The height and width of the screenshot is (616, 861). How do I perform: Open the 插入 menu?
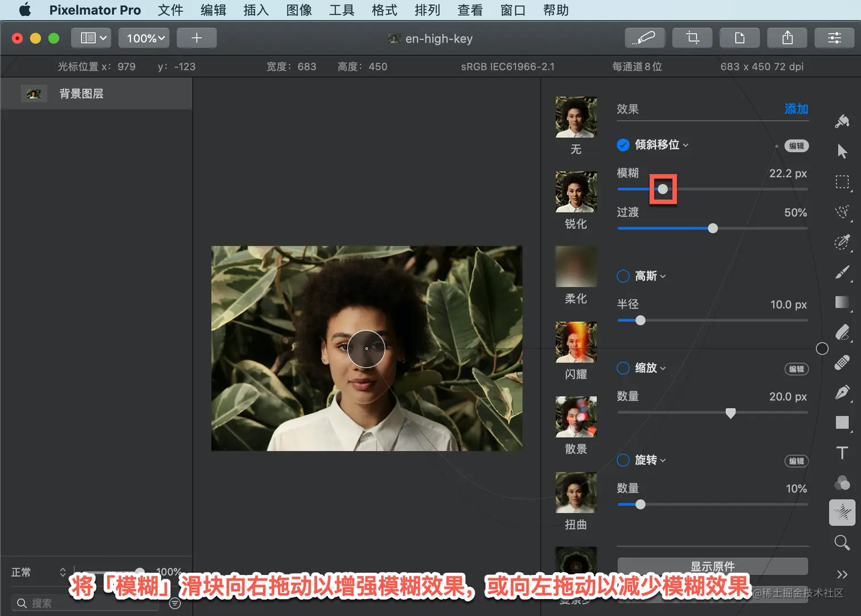256,10
